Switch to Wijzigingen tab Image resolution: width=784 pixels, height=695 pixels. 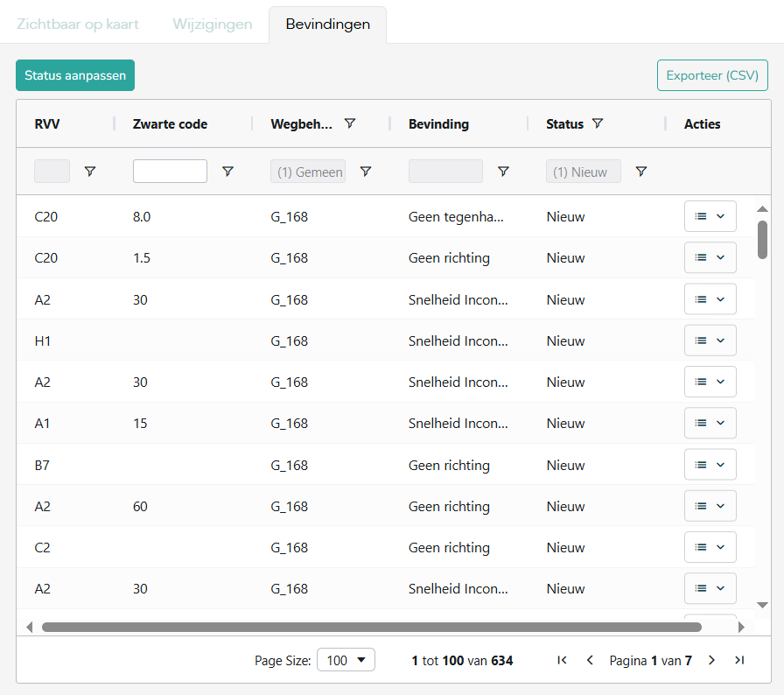(x=213, y=24)
